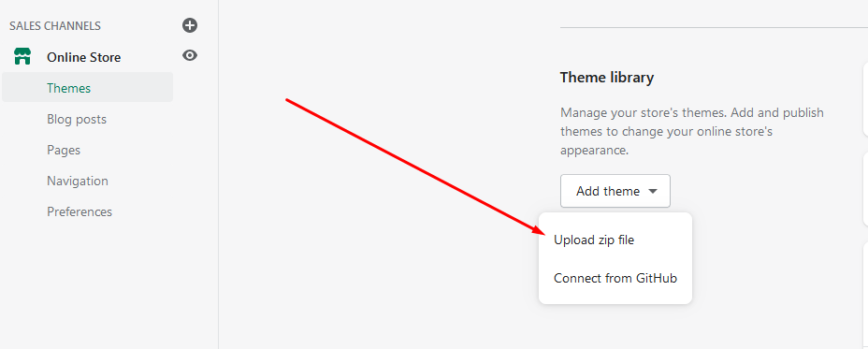
Task: Click the partially visible card beside Add theme
Action: click(x=865, y=188)
